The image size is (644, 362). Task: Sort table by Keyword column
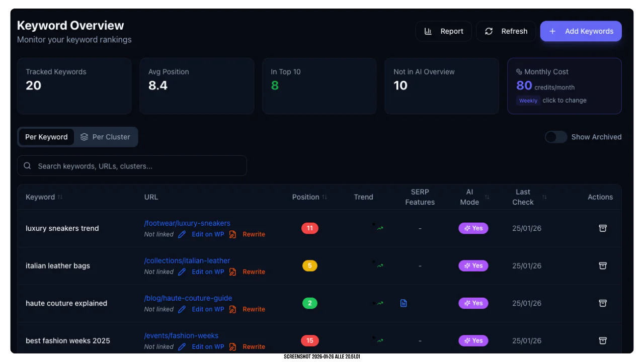[60, 197]
